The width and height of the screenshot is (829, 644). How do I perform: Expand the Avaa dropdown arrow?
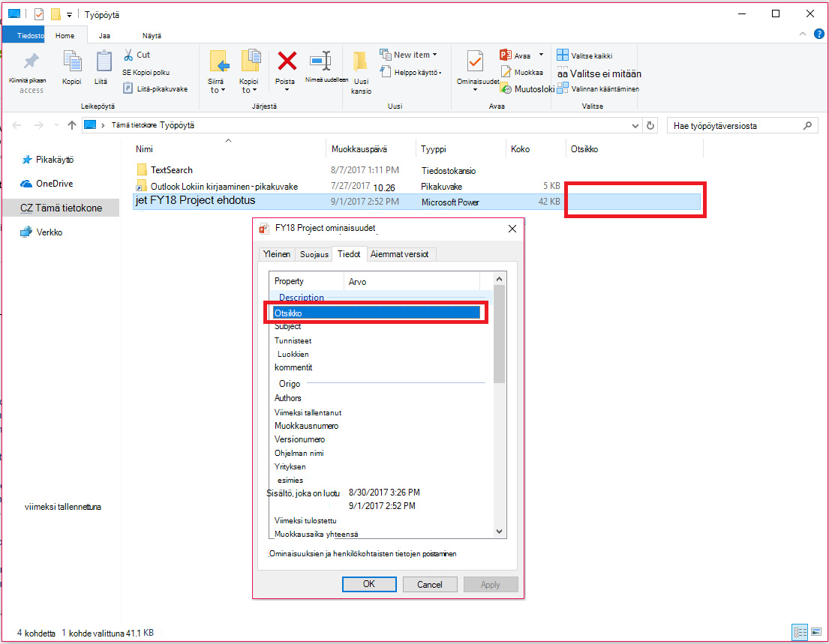tap(541, 55)
